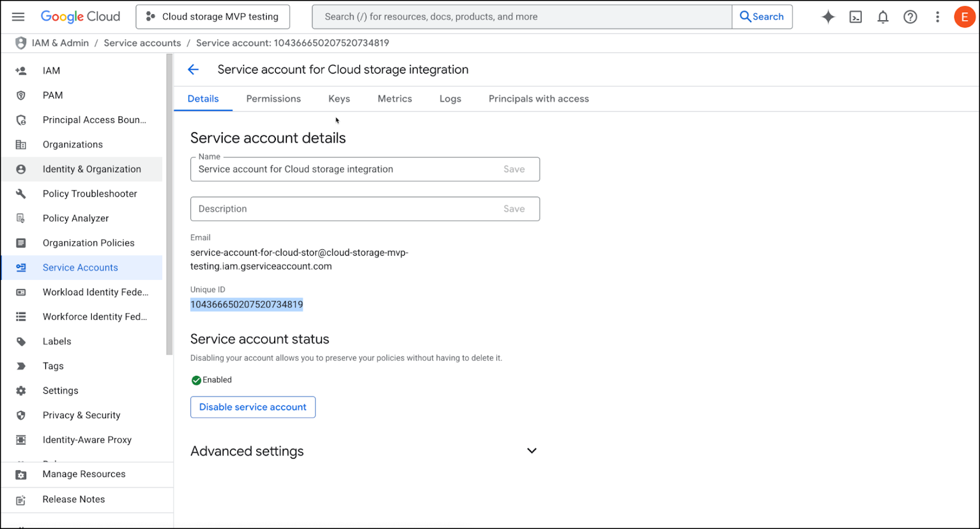Click the Service accounts breadcrumb link
The height and width of the screenshot is (529, 980).
click(x=142, y=43)
